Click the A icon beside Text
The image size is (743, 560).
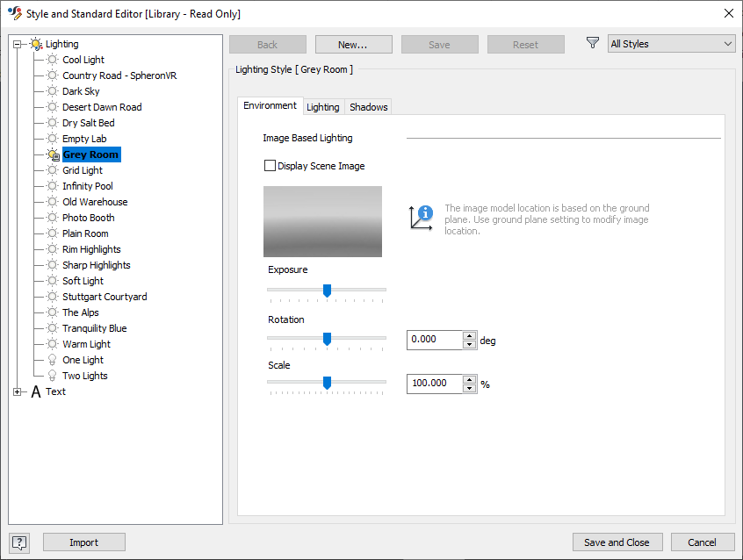[x=36, y=391]
